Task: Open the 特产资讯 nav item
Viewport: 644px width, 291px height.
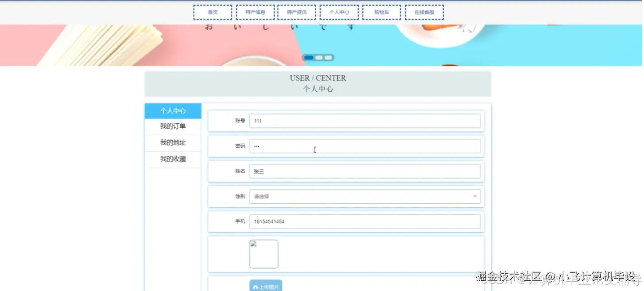Action: tap(297, 12)
